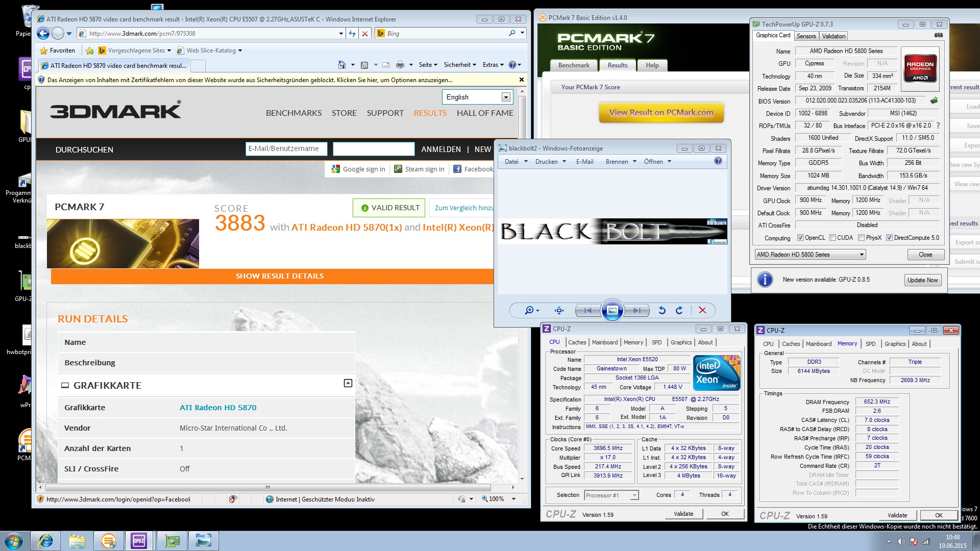Click the Internet Explorer back arrow
Viewport: 980px width, 551px height.
pyautogui.click(x=43, y=34)
